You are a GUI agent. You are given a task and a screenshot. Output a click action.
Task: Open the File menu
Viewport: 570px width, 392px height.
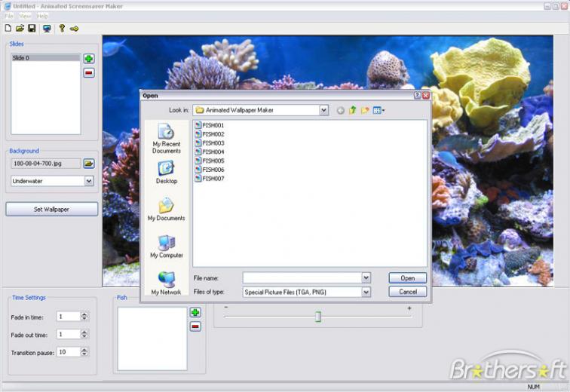[9, 16]
